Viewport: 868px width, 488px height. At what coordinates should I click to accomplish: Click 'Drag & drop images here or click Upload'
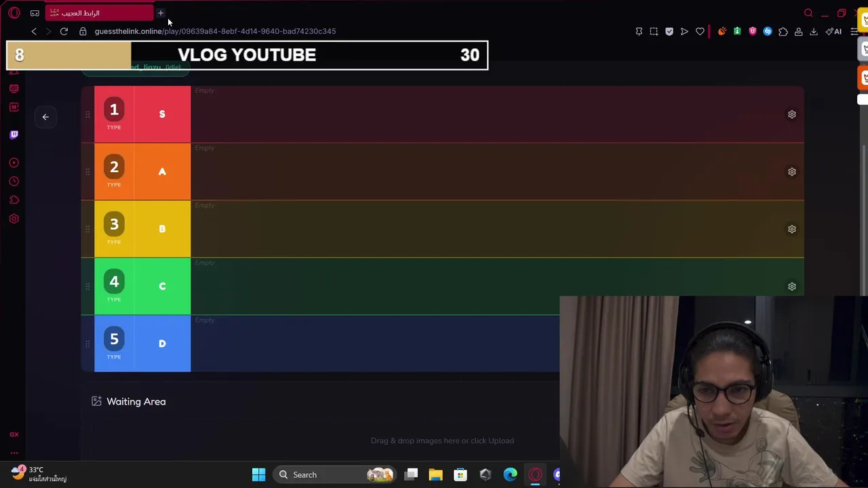[442, 441]
